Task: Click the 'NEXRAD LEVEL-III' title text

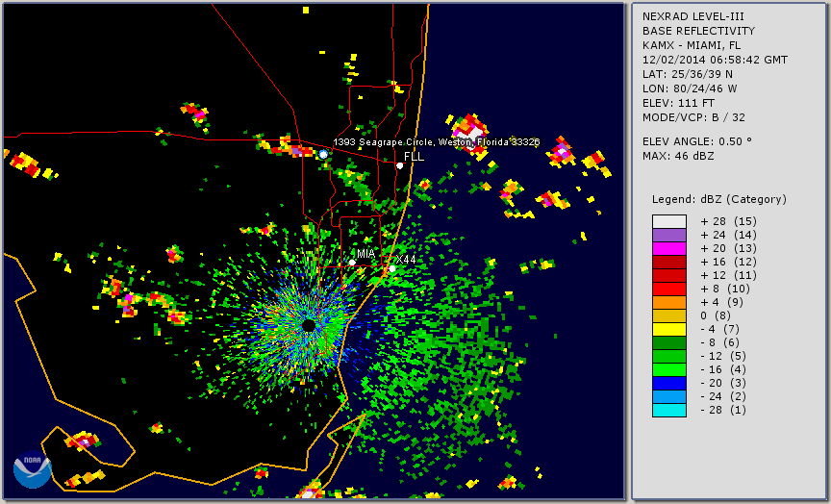Action: (x=693, y=17)
